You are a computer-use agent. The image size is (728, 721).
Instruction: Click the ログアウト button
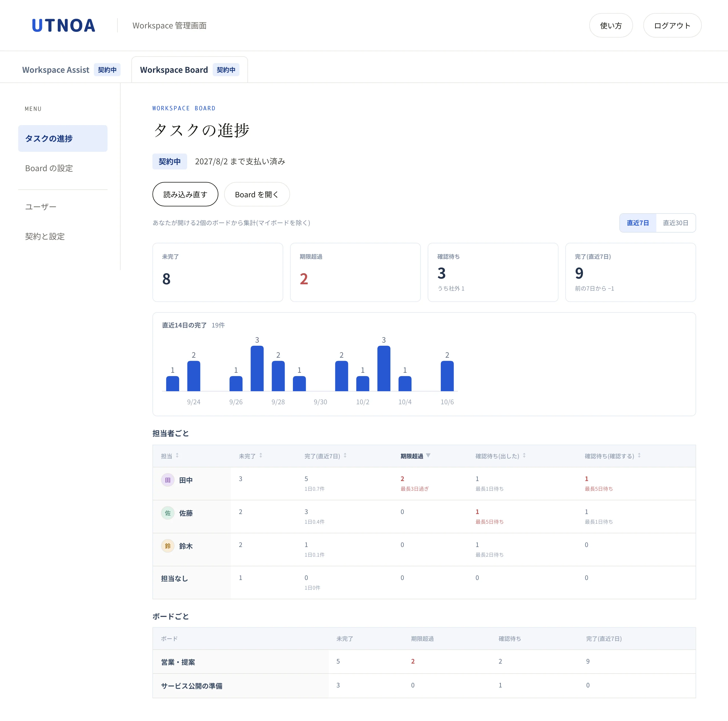[672, 25]
